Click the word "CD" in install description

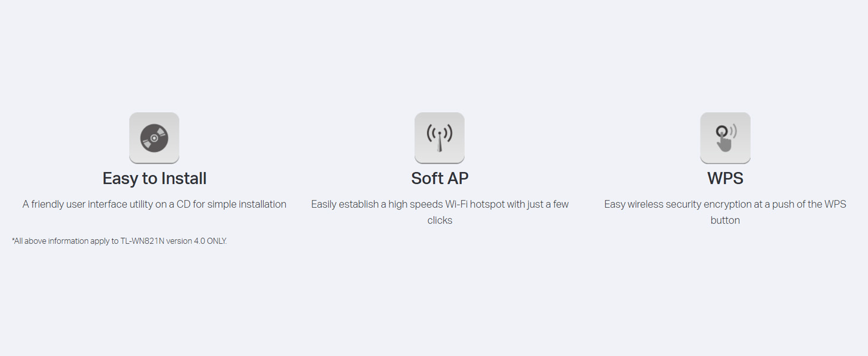[x=183, y=204]
